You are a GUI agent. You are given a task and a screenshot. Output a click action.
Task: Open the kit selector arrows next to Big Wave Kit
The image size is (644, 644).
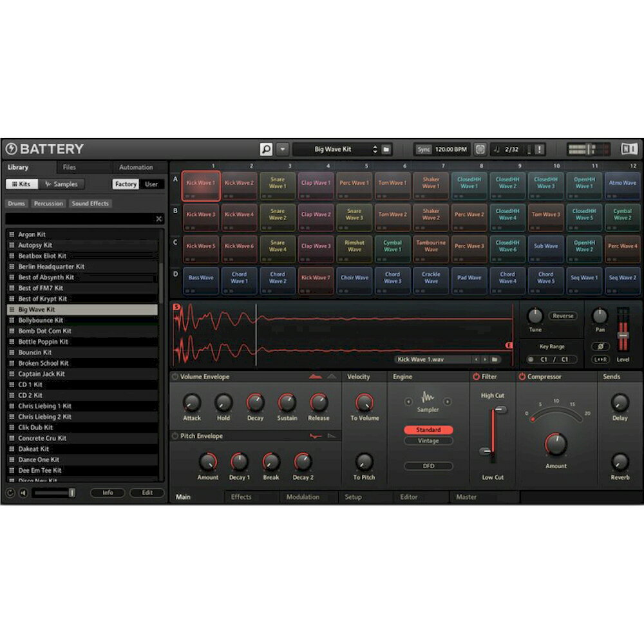pos(375,149)
